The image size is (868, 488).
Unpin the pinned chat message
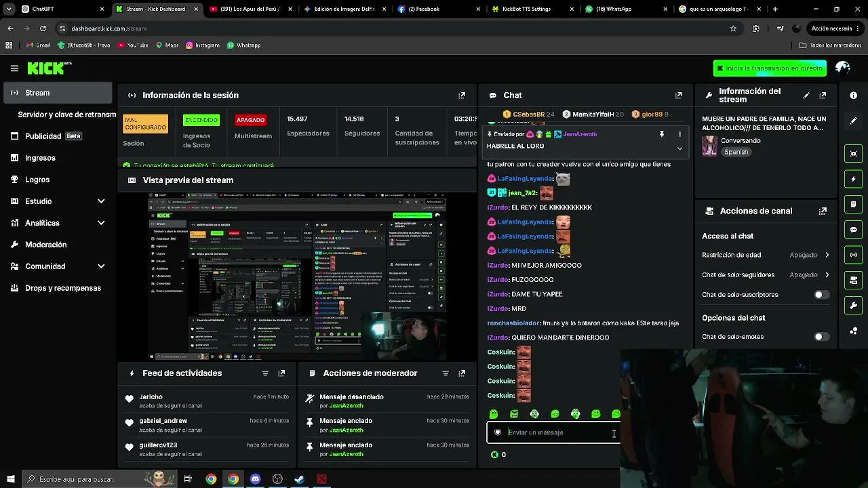click(662, 134)
